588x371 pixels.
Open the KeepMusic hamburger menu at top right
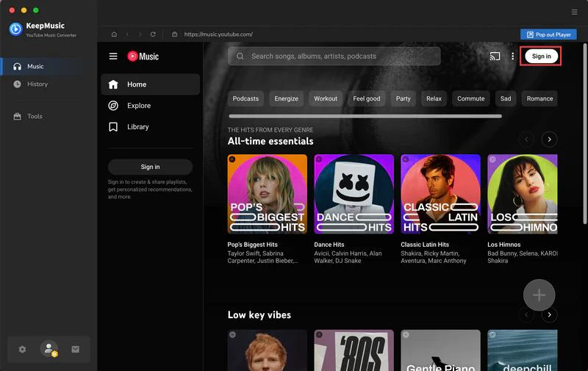tap(574, 12)
